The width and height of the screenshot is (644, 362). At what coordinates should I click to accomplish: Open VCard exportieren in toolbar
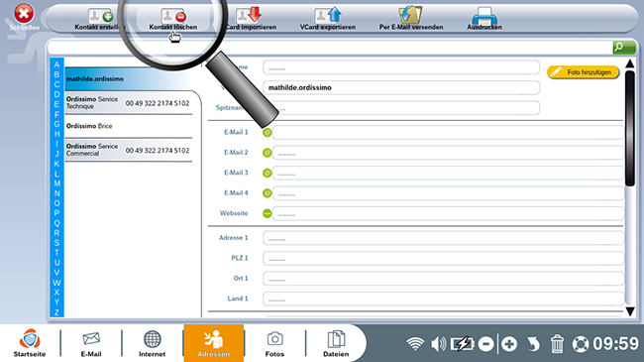tap(328, 19)
